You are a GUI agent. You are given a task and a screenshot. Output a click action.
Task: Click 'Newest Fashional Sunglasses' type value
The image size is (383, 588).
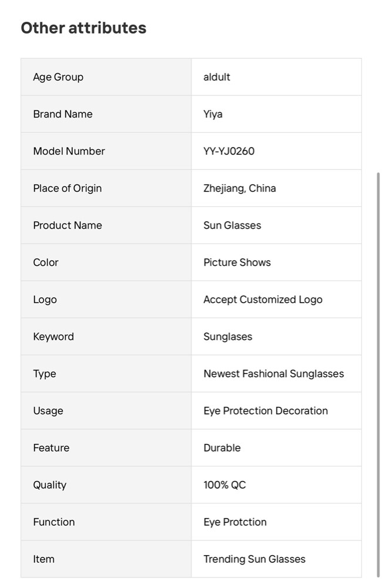click(274, 374)
